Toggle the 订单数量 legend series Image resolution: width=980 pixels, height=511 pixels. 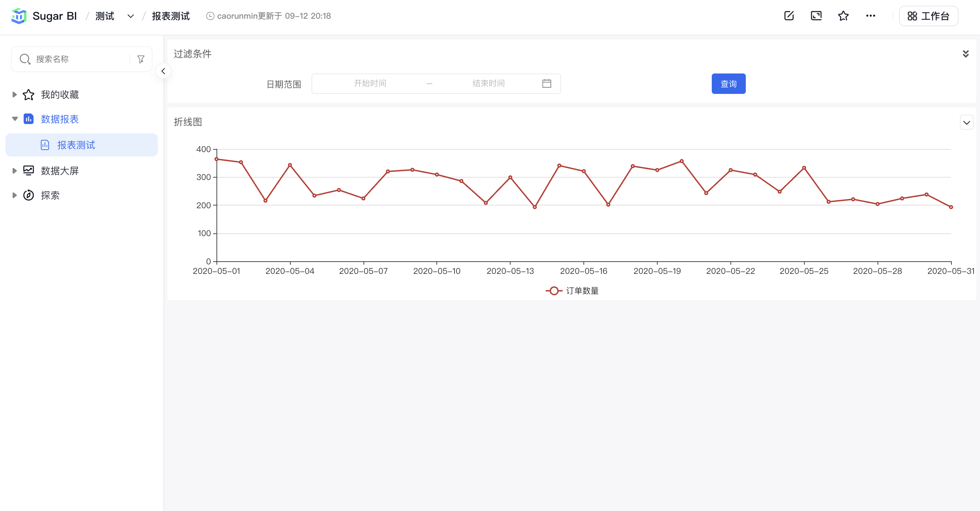(x=572, y=291)
